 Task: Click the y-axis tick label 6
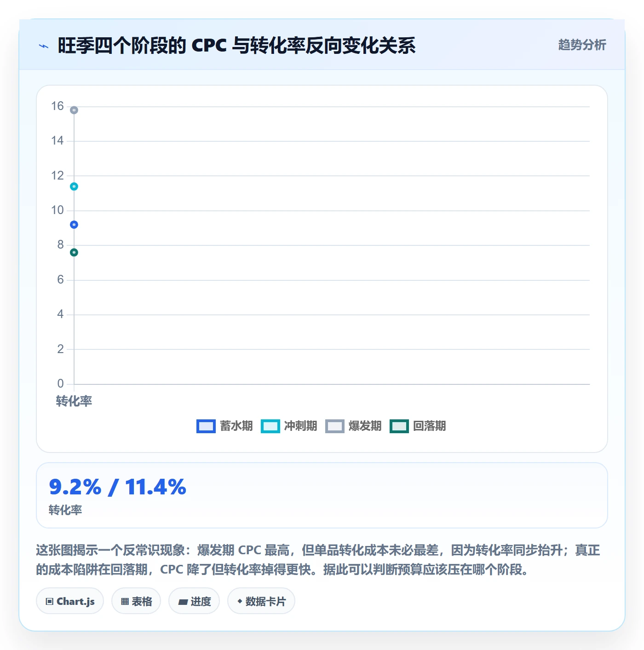[x=60, y=280]
